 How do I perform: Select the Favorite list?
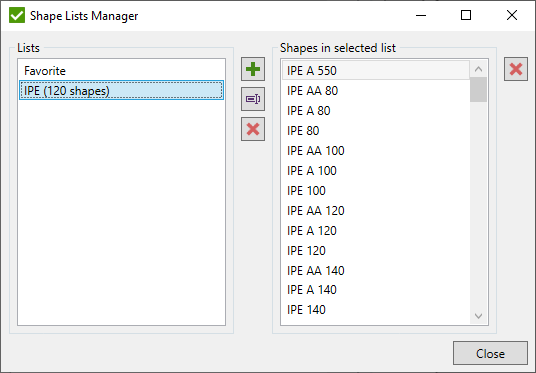[x=121, y=71]
